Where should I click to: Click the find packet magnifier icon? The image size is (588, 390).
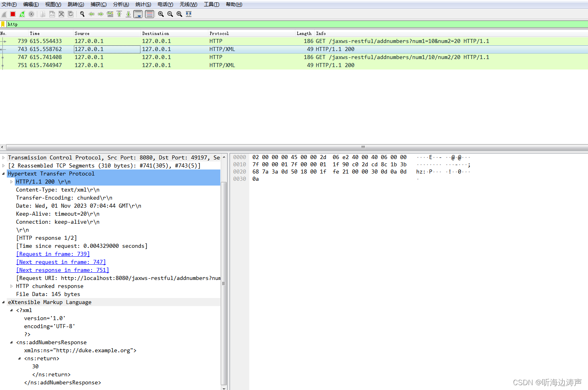[82, 14]
